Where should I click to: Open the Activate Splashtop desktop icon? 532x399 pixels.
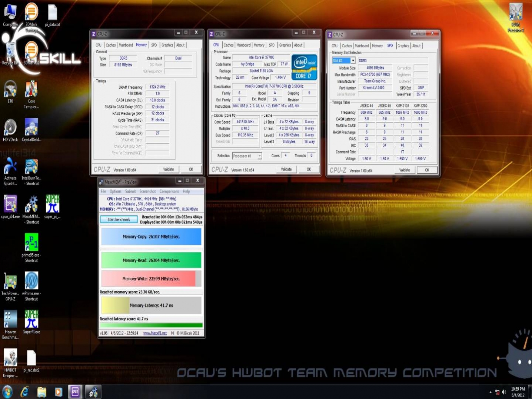tap(10, 171)
